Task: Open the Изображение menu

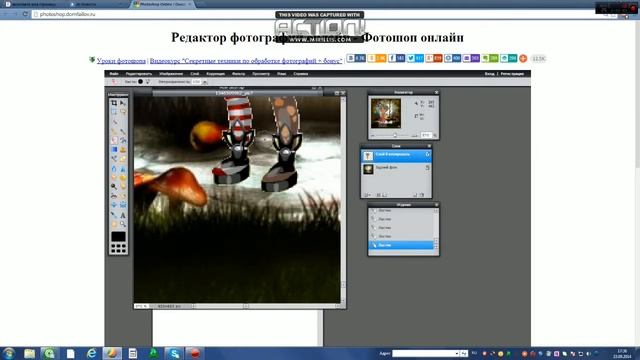Action: point(171,74)
